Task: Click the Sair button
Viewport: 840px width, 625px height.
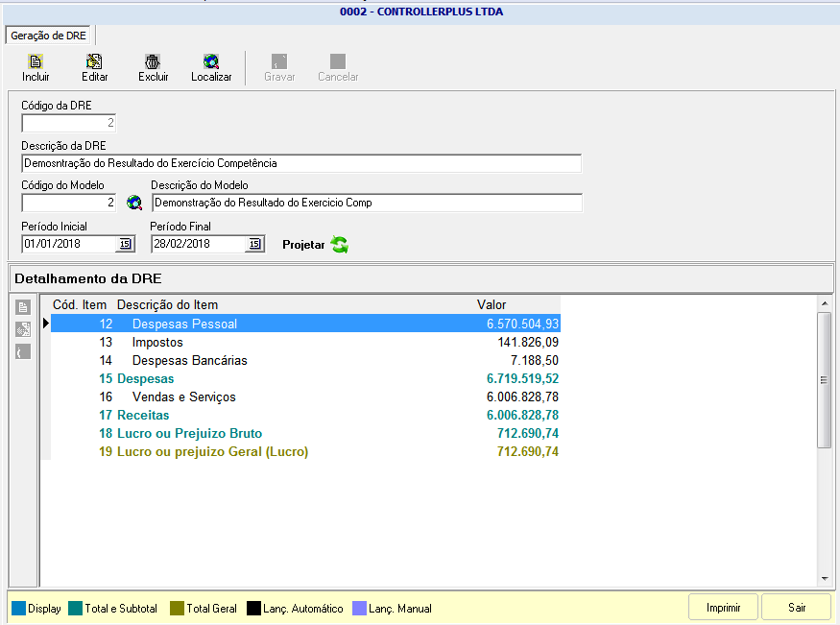Action: (x=797, y=608)
